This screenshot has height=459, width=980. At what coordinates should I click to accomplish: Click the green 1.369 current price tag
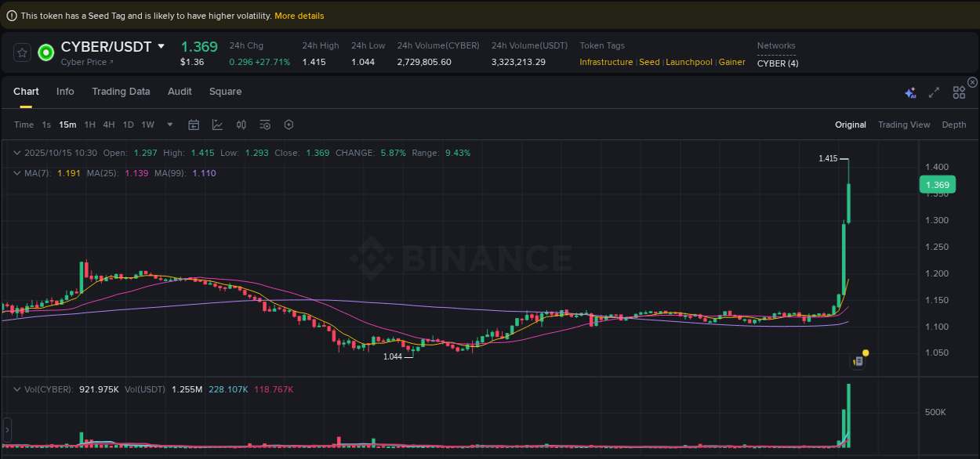(x=938, y=184)
